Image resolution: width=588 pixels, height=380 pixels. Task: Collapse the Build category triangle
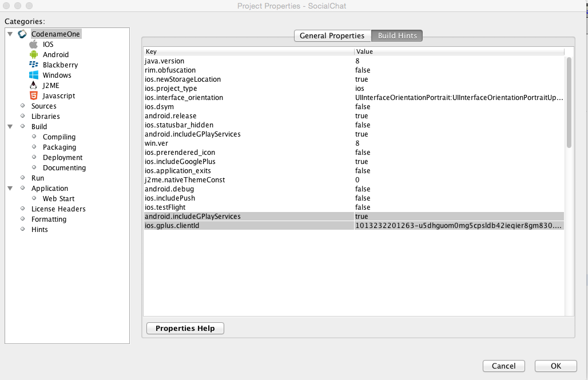click(10, 127)
